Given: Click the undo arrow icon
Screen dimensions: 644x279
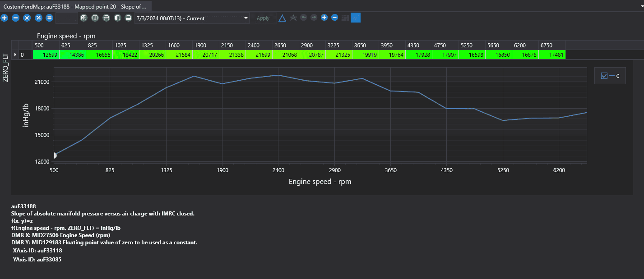Looking at the screenshot, I should [x=303, y=18].
